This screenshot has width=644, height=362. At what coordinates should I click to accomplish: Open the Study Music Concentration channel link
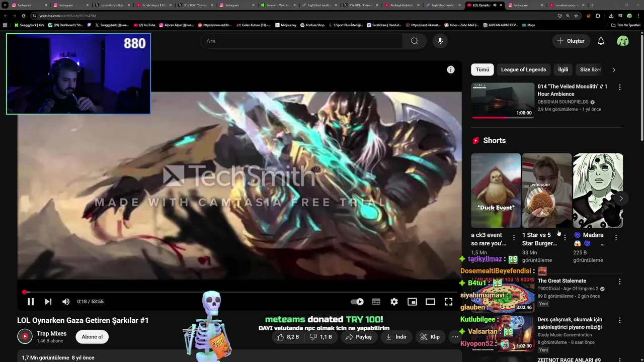click(x=565, y=335)
